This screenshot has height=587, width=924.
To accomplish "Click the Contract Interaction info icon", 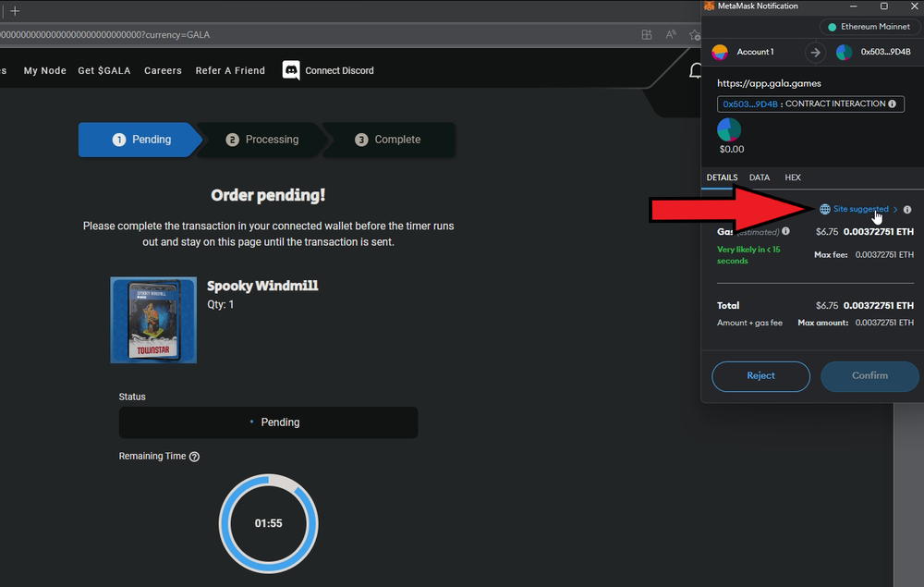I will [893, 104].
